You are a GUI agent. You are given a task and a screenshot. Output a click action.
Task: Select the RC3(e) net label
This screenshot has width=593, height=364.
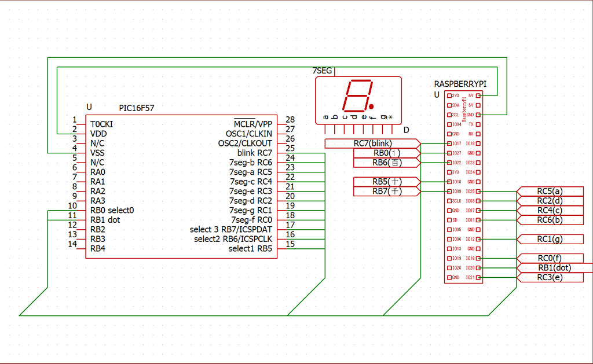click(550, 277)
